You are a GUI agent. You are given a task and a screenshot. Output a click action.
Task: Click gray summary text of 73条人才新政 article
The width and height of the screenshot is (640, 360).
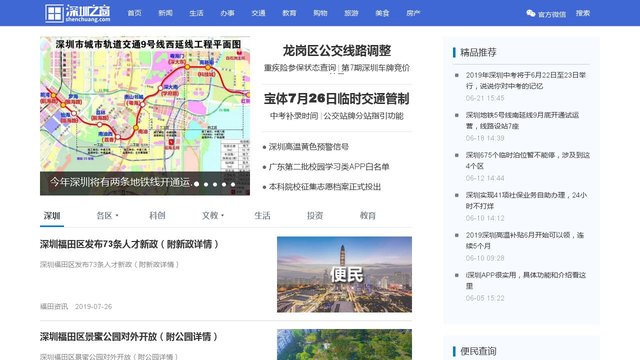click(x=109, y=264)
